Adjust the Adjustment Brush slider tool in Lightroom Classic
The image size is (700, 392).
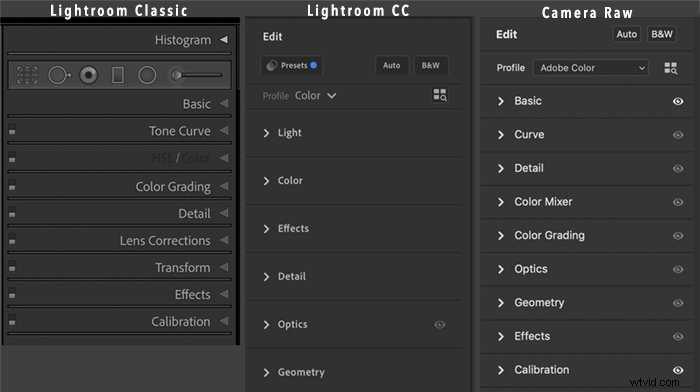[x=196, y=75]
